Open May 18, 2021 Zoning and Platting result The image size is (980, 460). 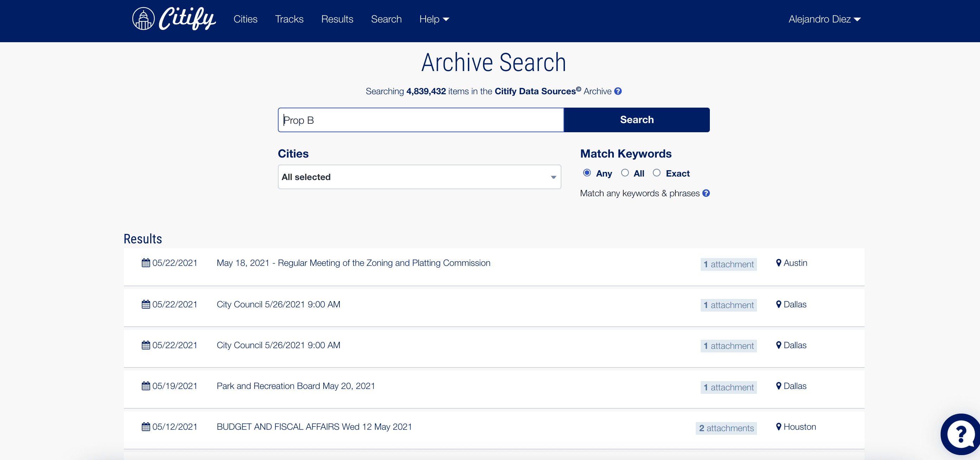[x=354, y=263]
